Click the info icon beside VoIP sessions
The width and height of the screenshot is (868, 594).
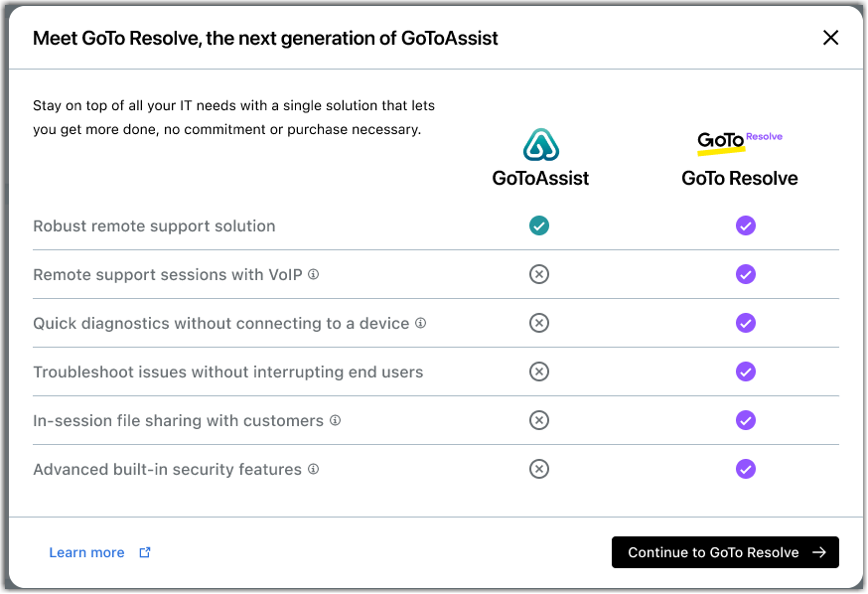pos(314,274)
